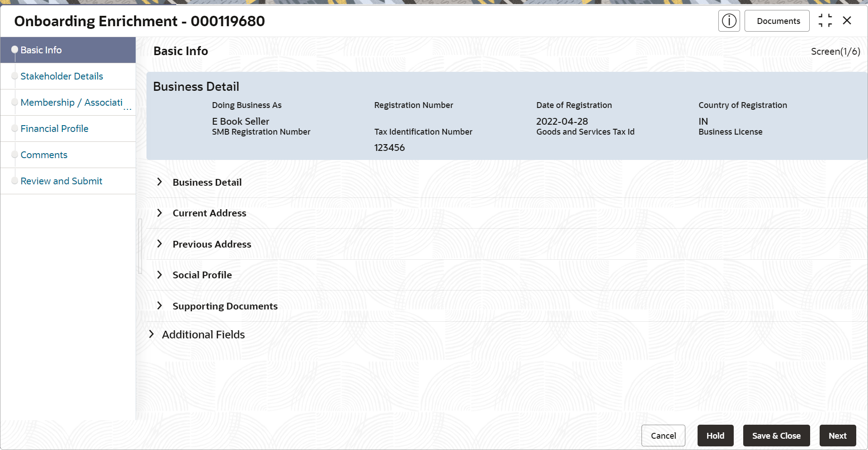The width and height of the screenshot is (868, 450).
Task: Click Save & Close button
Action: point(776,436)
